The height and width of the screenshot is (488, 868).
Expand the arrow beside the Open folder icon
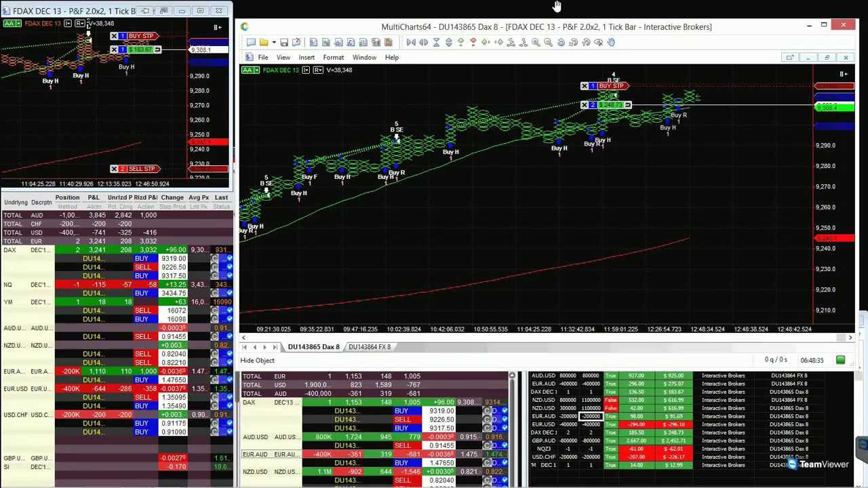[274, 42]
